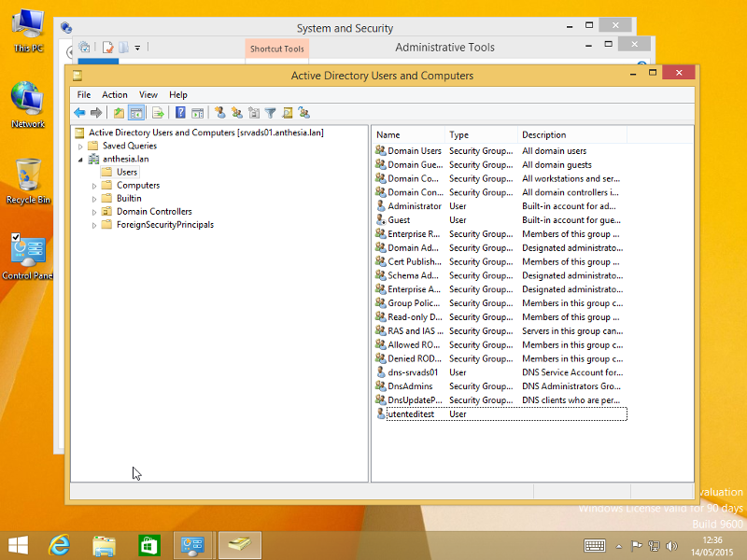Sort list by Name column header
This screenshot has width=747, height=560.
[409, 134]
